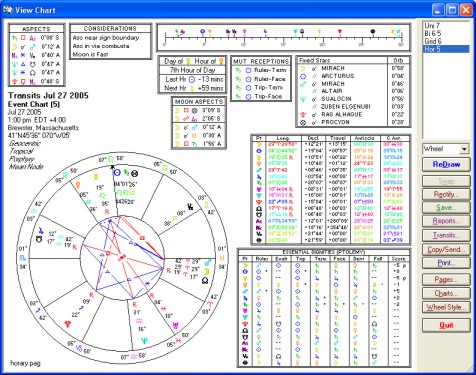Click the Part of Fortune glyph near midheaven
Screen dimensions: 476x375
pyautogui.click(x=134, y=173)
